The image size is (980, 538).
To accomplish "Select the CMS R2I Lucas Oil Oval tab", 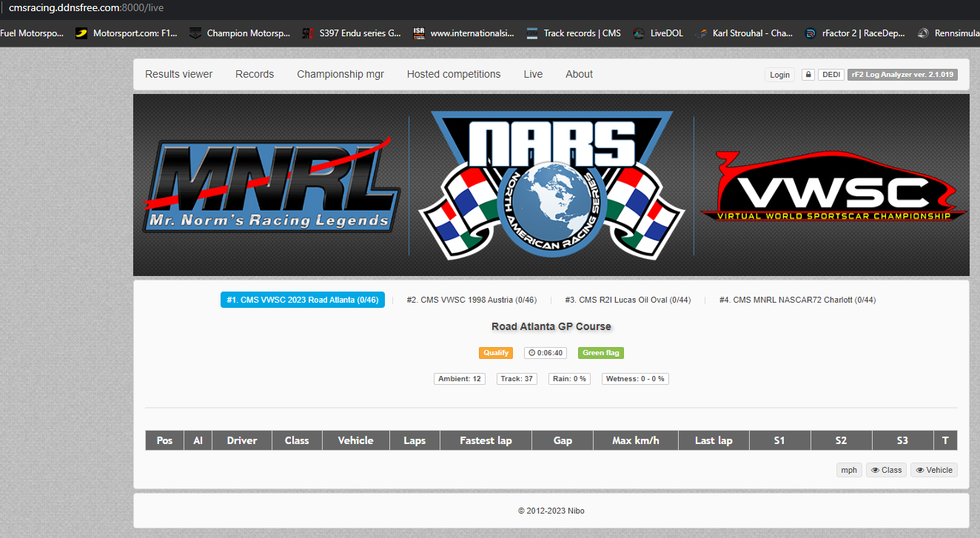I will 628,300.
